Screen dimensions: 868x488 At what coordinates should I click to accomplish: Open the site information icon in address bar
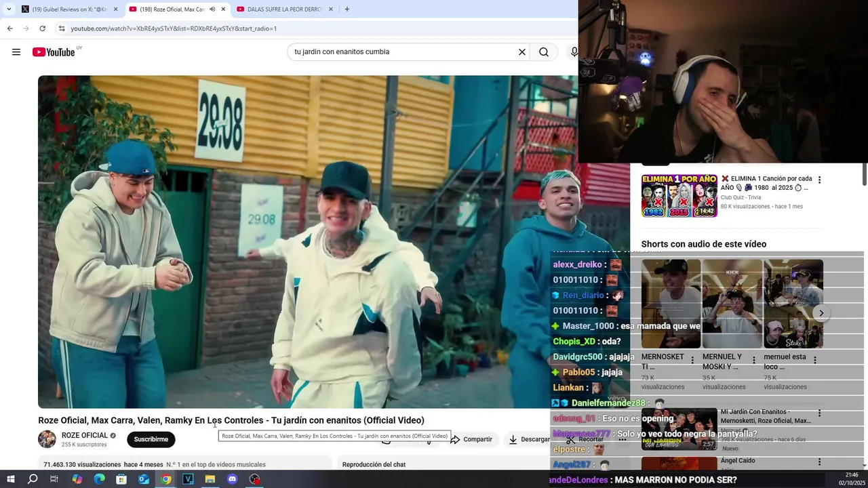62,28
